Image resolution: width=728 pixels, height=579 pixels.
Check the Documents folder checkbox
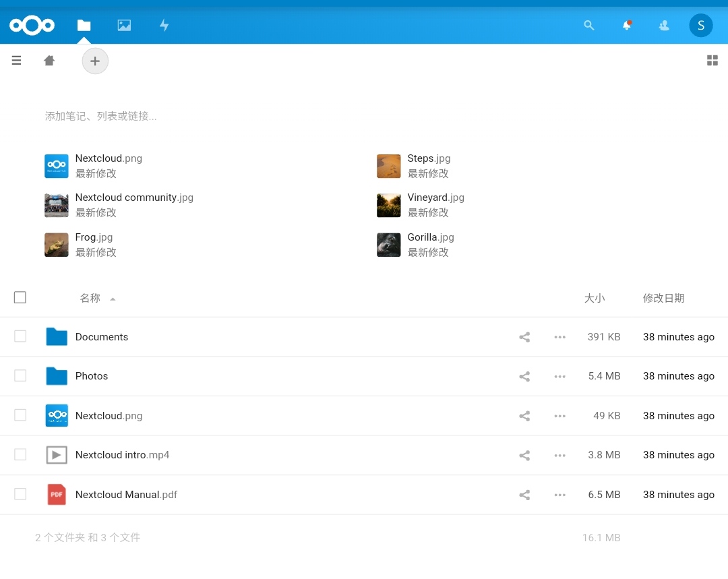coord(20,336)
